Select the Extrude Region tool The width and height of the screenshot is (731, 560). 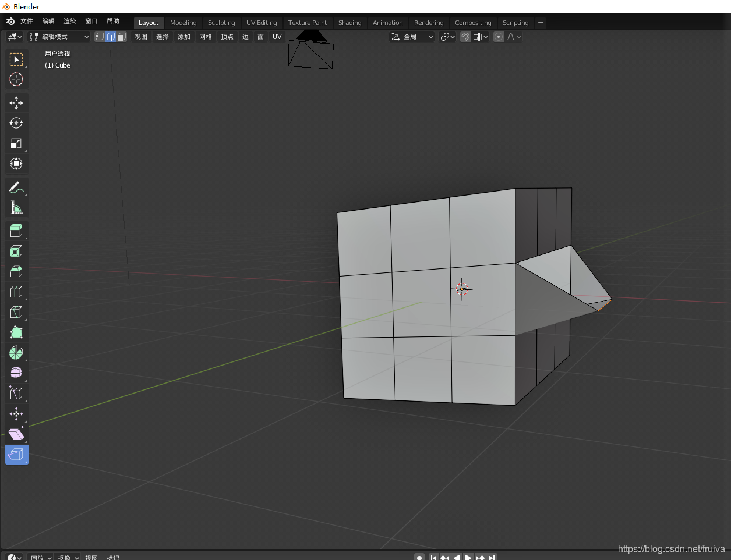point(16,231)
